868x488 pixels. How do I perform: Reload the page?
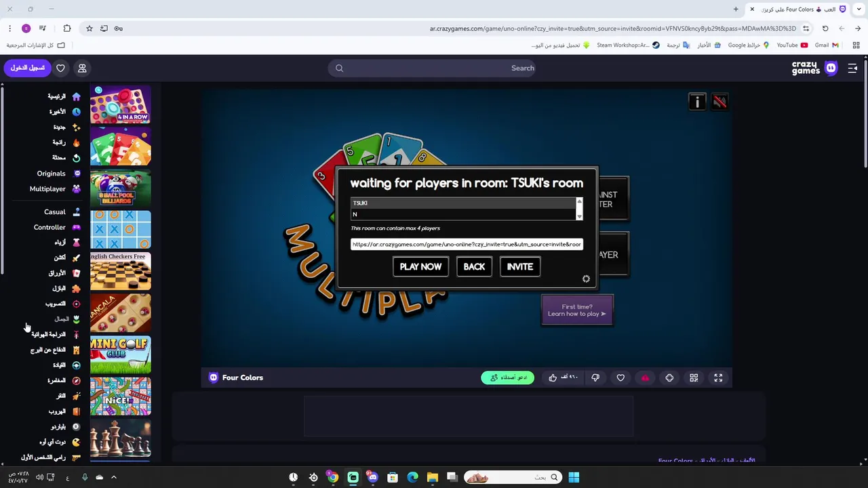tap(825, 28)
